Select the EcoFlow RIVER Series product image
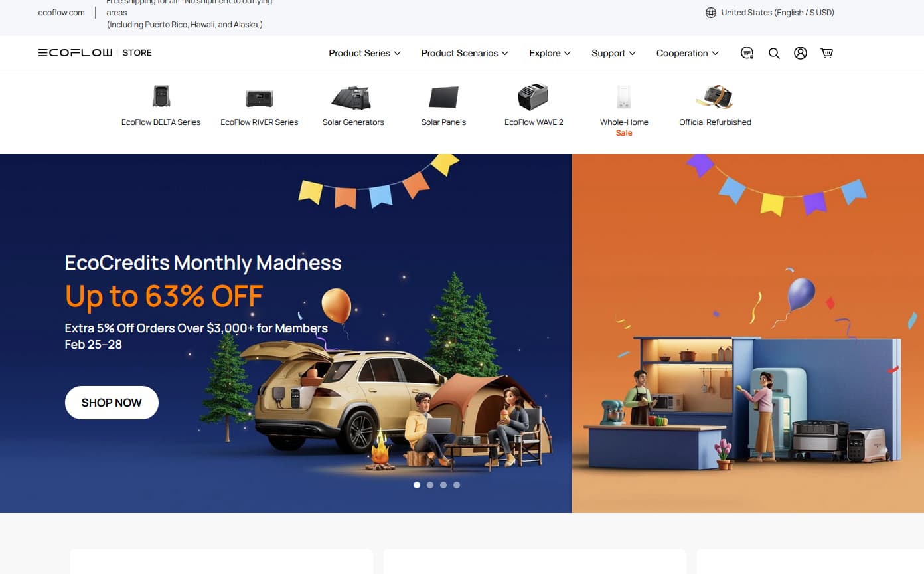 [260, 98]
